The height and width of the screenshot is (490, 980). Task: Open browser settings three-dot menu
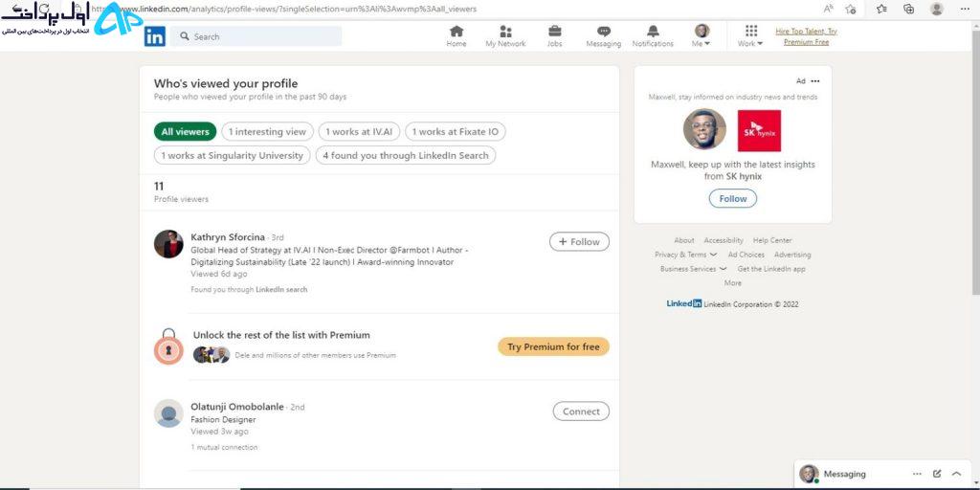click(x=965, y=9)
